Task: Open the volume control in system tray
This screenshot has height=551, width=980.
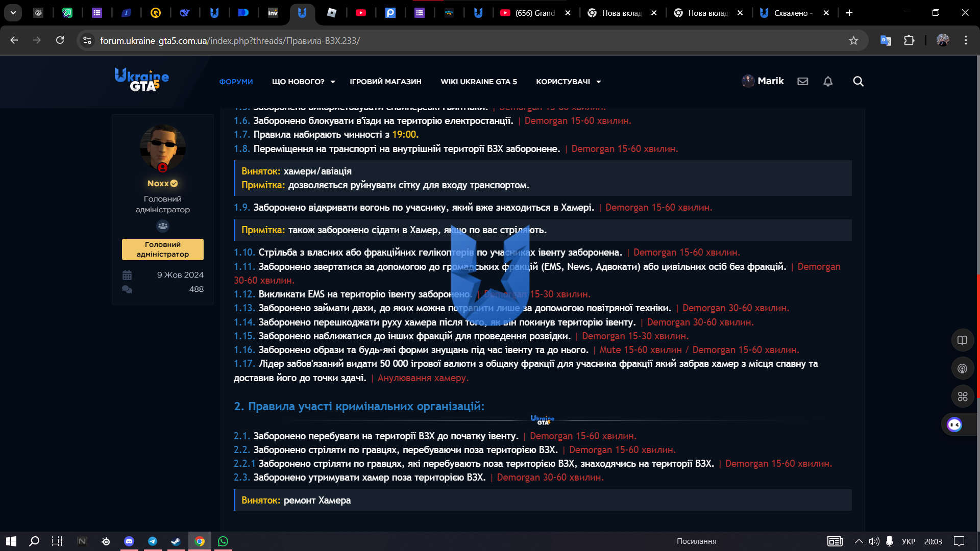Action: (874, 541)
